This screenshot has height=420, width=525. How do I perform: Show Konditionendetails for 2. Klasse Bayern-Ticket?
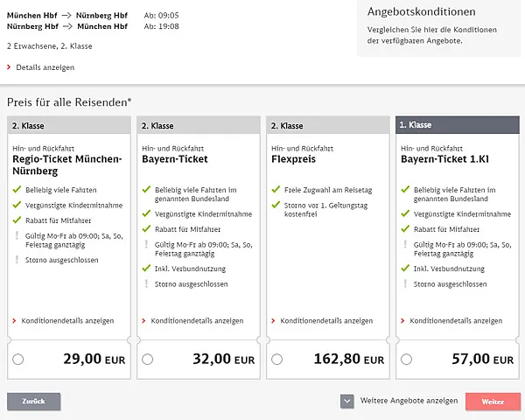click(x=197, y=321)
